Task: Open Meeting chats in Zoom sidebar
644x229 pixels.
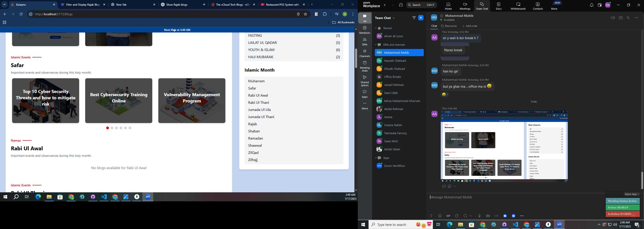Action: click(x=365, y=66)
